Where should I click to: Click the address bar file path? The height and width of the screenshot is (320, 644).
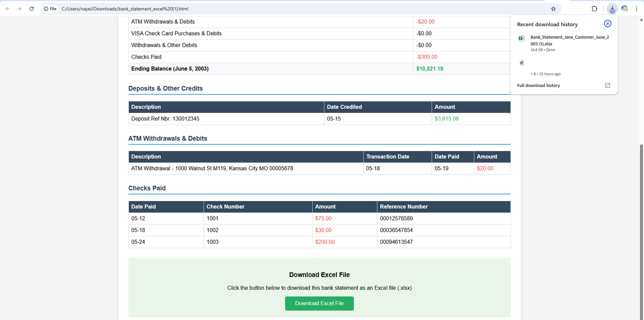pos(125,9)
